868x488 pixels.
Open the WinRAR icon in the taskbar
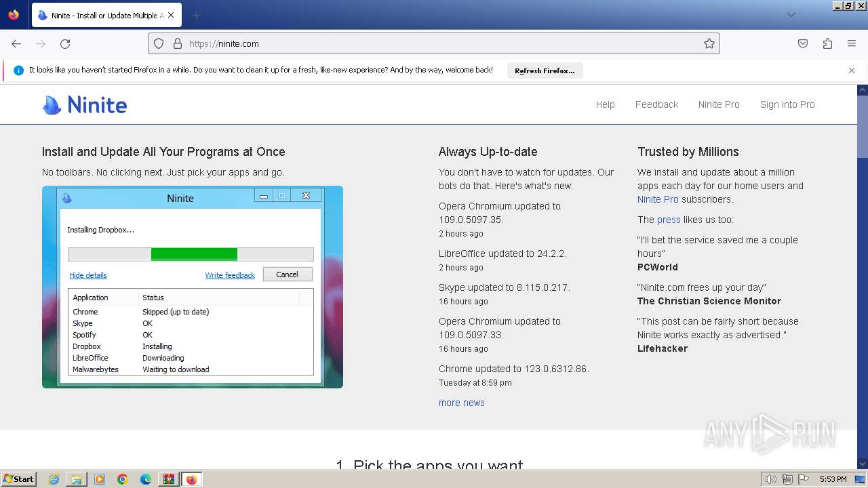pos(168,479)
